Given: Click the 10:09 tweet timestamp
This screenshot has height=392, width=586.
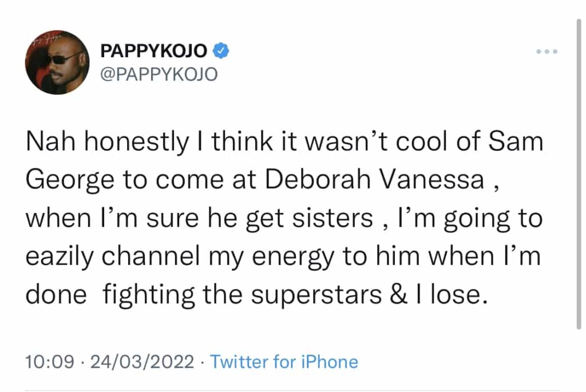Looking at the screenshot, I should click(49, 362).
